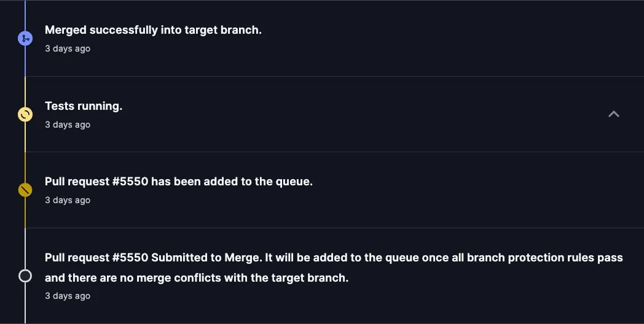
Task: Click 'and there are no merge conflicts' line
Action: [x=196, y=277]
